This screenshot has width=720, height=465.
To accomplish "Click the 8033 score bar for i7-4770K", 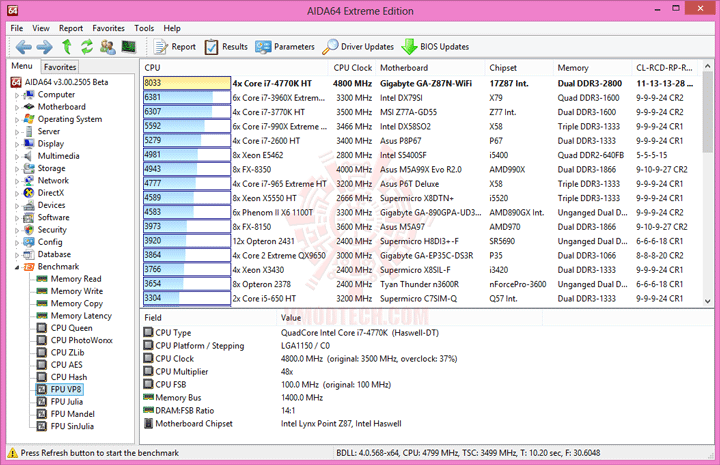I will click(x=186, y=83).
